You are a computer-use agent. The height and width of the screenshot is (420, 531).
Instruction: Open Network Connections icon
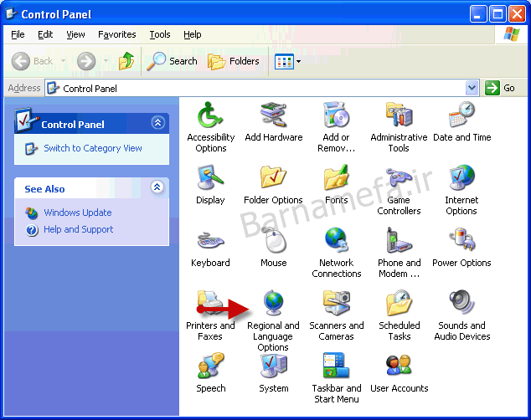pos(336,241)
